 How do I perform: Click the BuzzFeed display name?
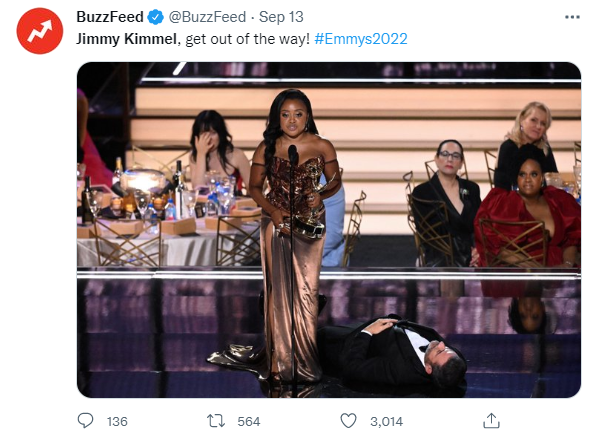(110, 17)
